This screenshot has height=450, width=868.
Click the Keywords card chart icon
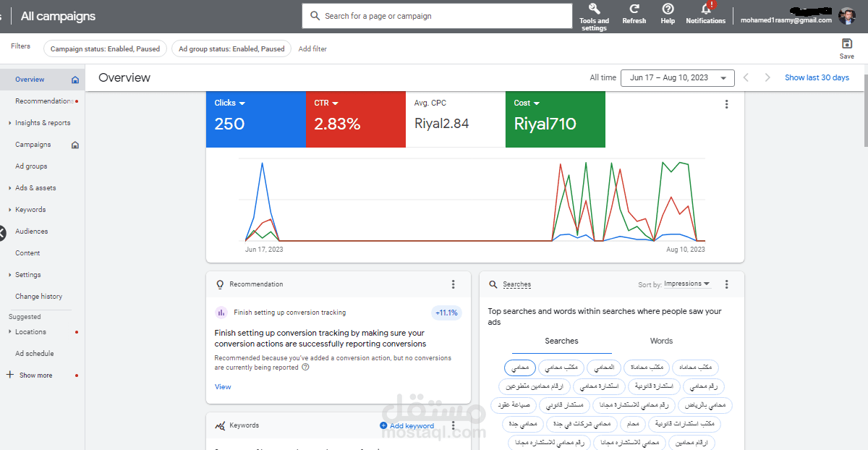point(221,425)
